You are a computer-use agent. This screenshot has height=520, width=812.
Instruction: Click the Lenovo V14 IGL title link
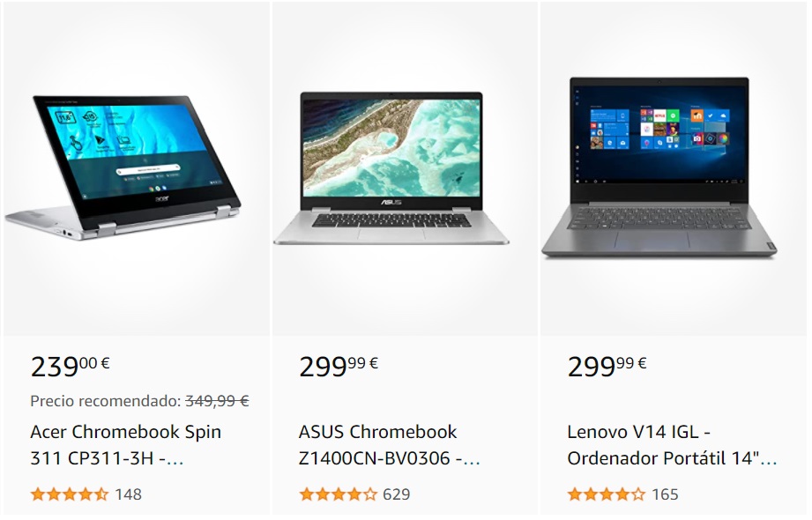click(672, 445)
